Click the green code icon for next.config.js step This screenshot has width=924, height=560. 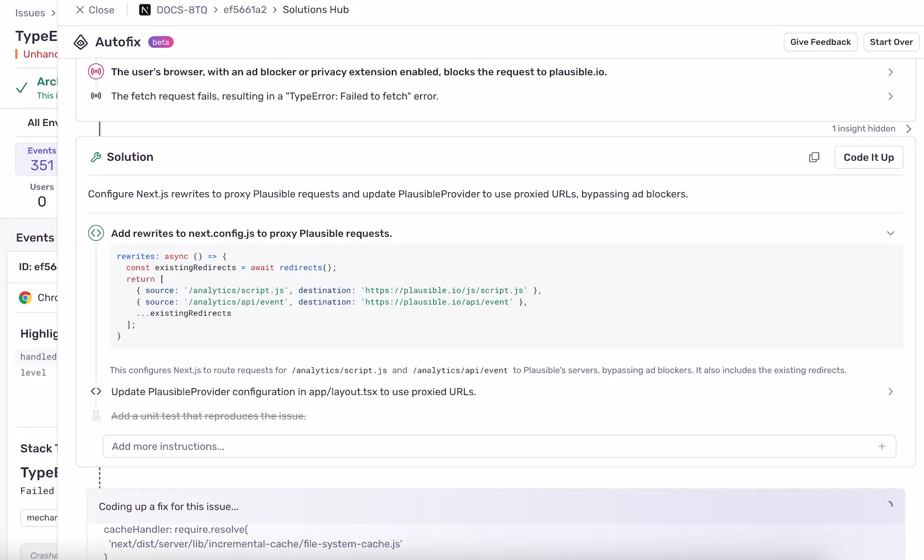96,233
